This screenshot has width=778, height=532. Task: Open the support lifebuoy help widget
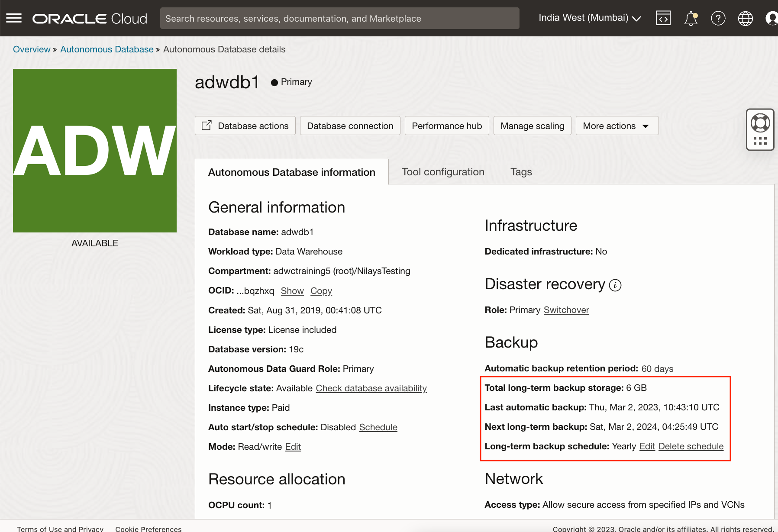760,129
